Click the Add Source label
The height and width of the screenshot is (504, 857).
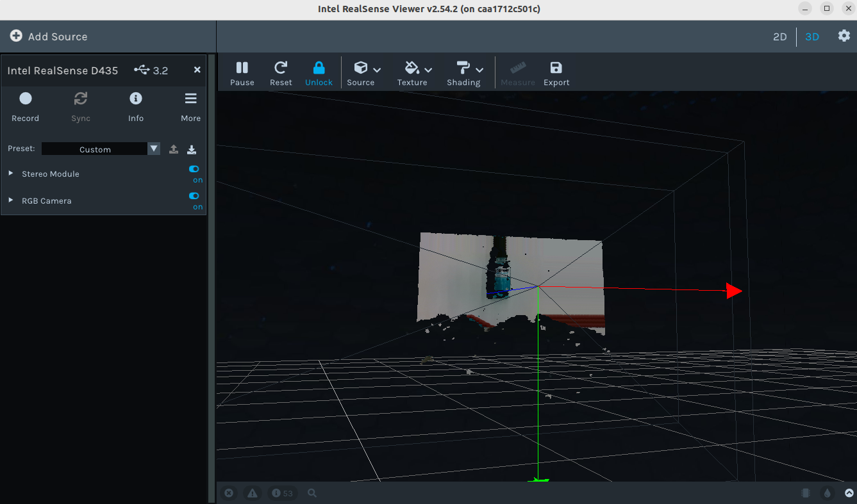pos(58,37)
